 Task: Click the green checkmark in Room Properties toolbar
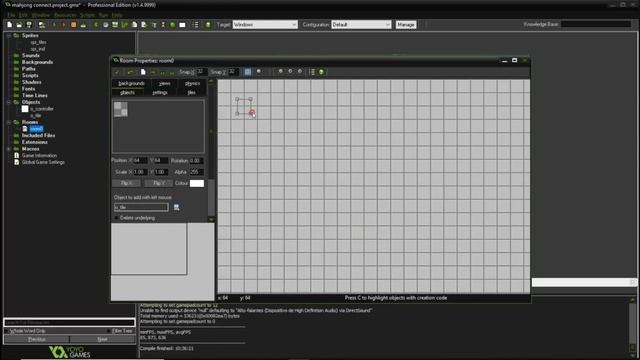117,72
